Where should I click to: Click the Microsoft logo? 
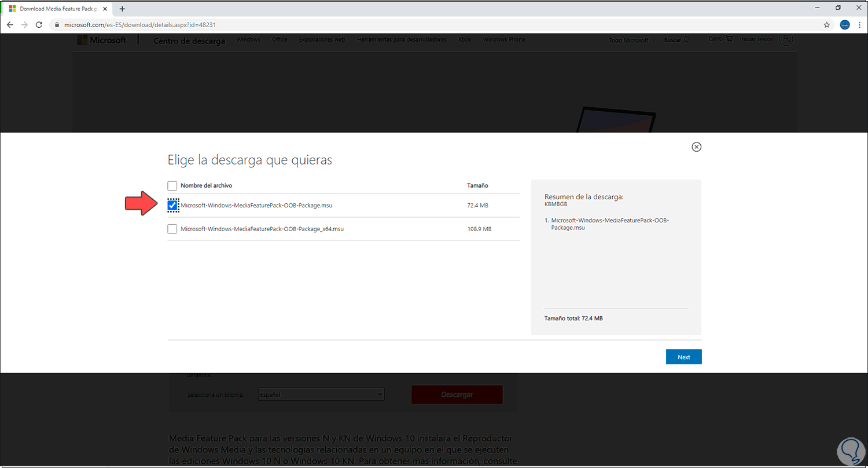[x=101, y=40]
